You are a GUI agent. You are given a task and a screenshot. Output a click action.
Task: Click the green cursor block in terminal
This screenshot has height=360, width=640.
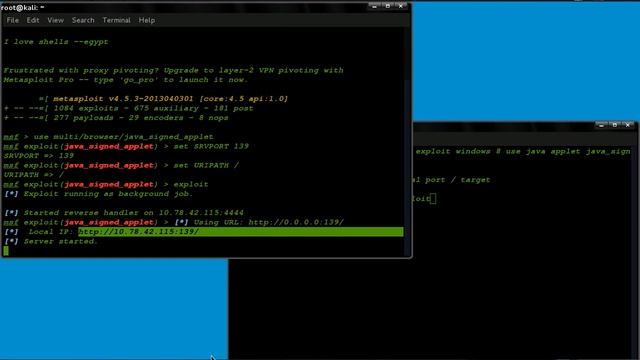tap(6, 251)
